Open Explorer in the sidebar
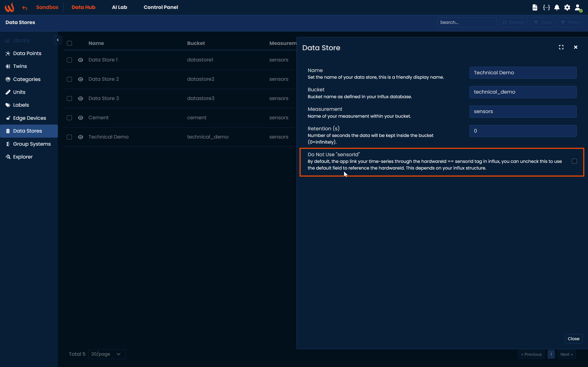The width and height of the screenshot is (588, 367). 23,157
